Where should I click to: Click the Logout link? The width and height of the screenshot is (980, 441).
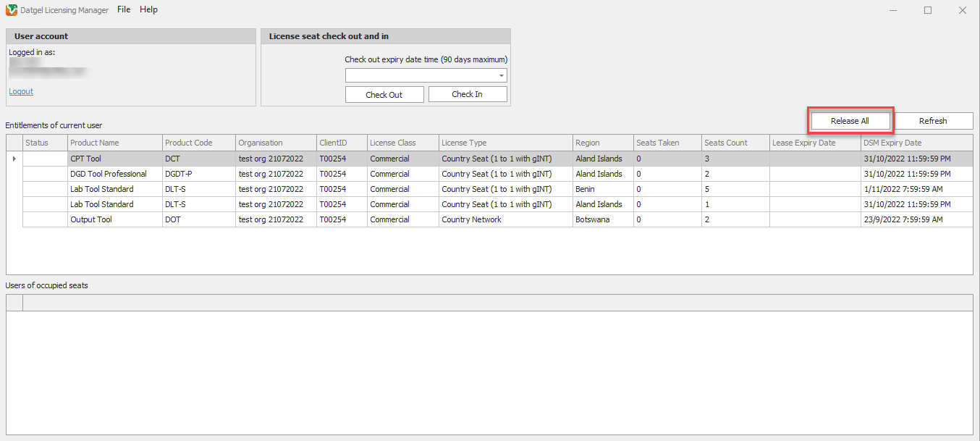[21, 91]
